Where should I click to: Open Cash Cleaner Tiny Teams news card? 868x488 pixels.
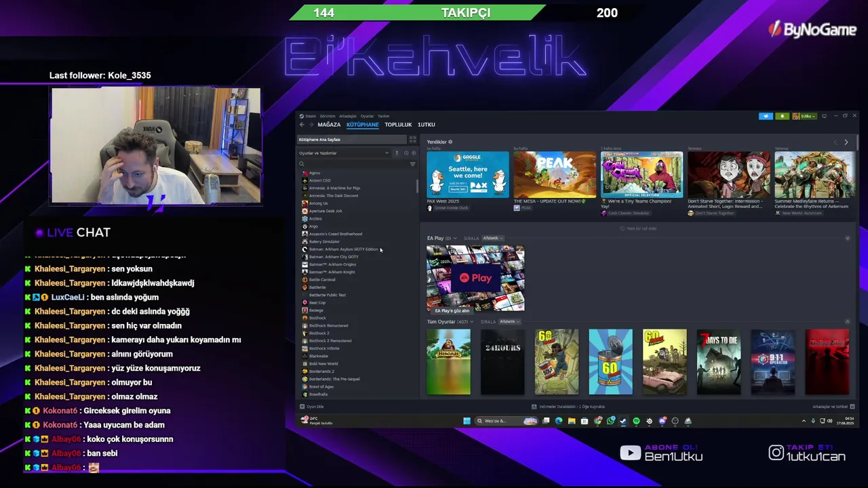(642, 175)
